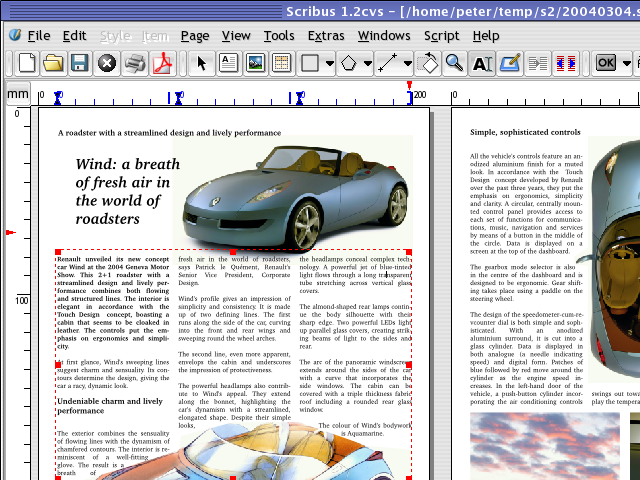Image resolution: width=640 pixels, height=480 pixels.
Task: Select the Insert Image Frame tool
Action: (255, 63)
